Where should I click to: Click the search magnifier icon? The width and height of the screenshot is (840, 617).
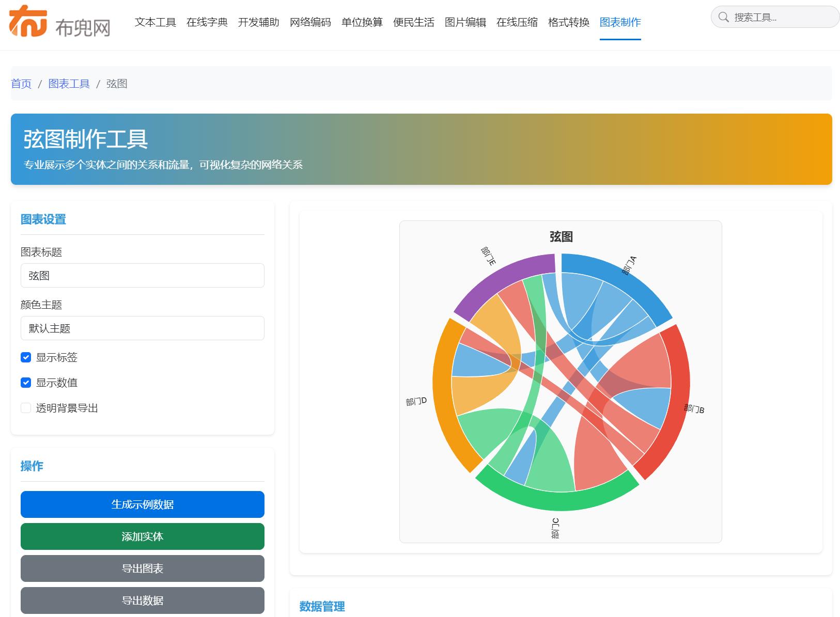[723, 17]
